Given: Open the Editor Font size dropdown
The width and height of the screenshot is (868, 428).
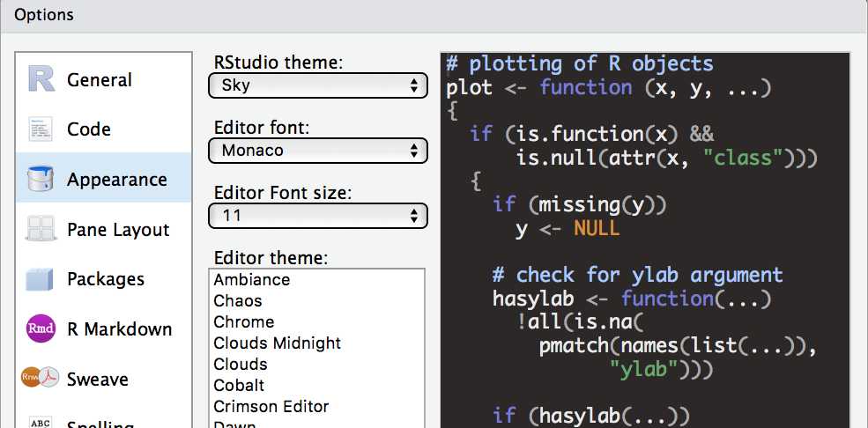Looking at the screenshot, I should (x=318, y=215).
